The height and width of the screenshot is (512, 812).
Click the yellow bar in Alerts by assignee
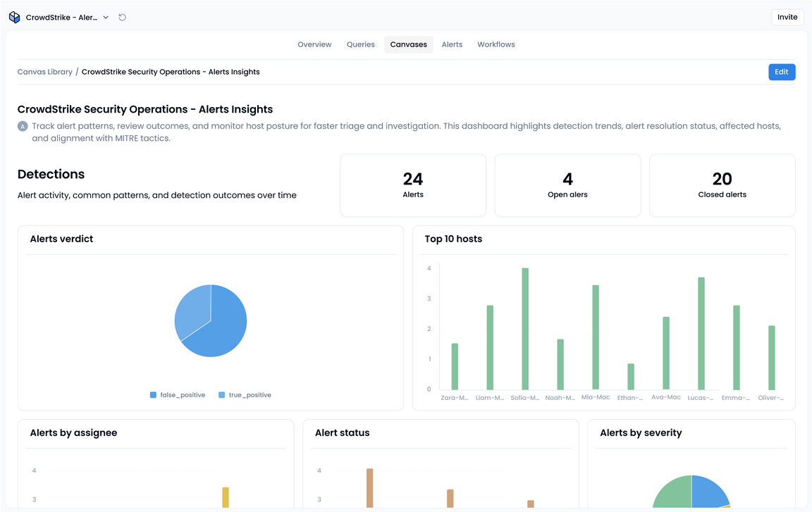pos(226,497)
